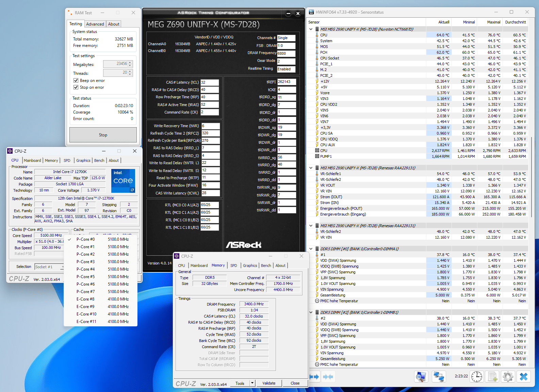Click PMIC hohe Temperatur icon for DIMM #2
This screenshot has width=539, height=392.
coord(317,364)
